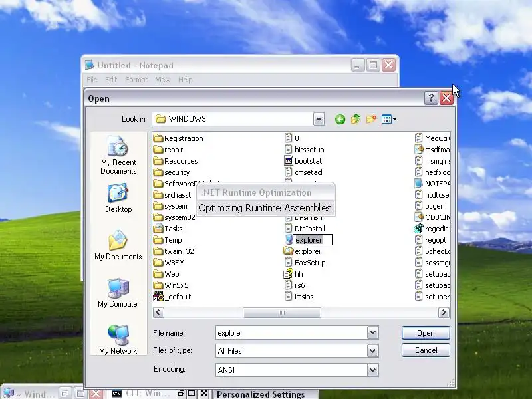The width and height of the screenshot is (532, 399).
Task: Open My Computer in places bar
Action: point(118,293)
